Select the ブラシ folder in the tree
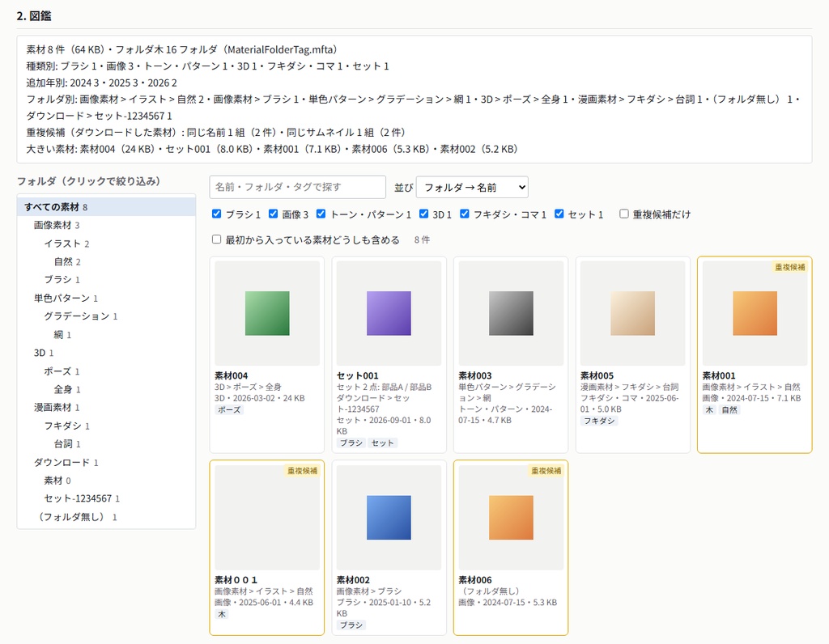The width and height of the screenshot is (829, 644). (x=106, y=279)
